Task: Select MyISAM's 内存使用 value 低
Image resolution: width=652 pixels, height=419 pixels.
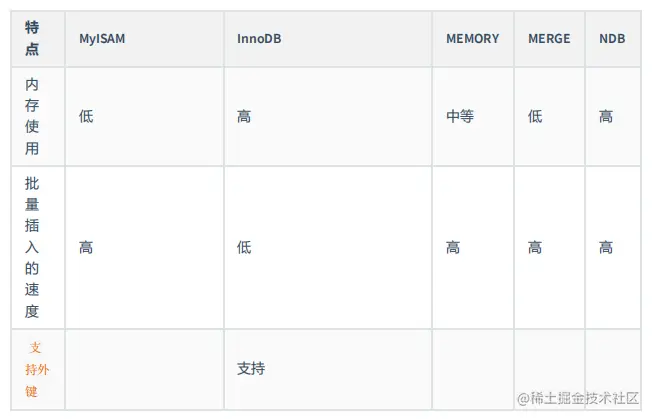Action: [86, 117]
